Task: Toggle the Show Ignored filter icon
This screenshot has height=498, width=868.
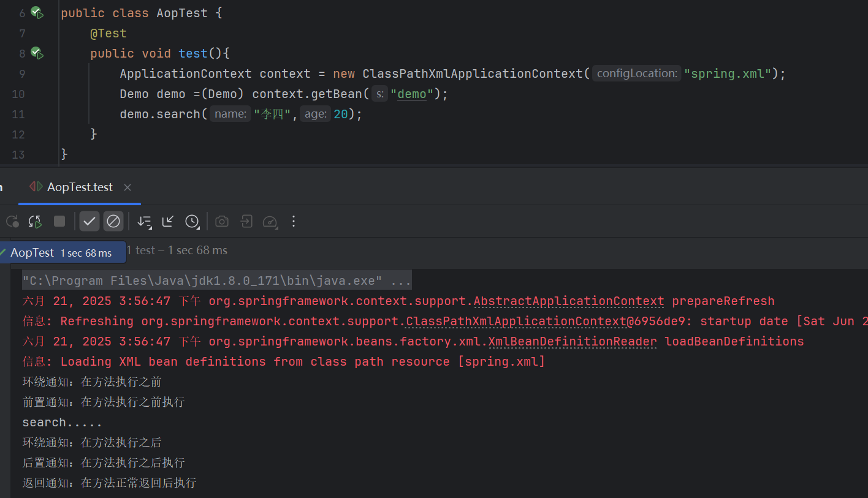Action: 113,221
